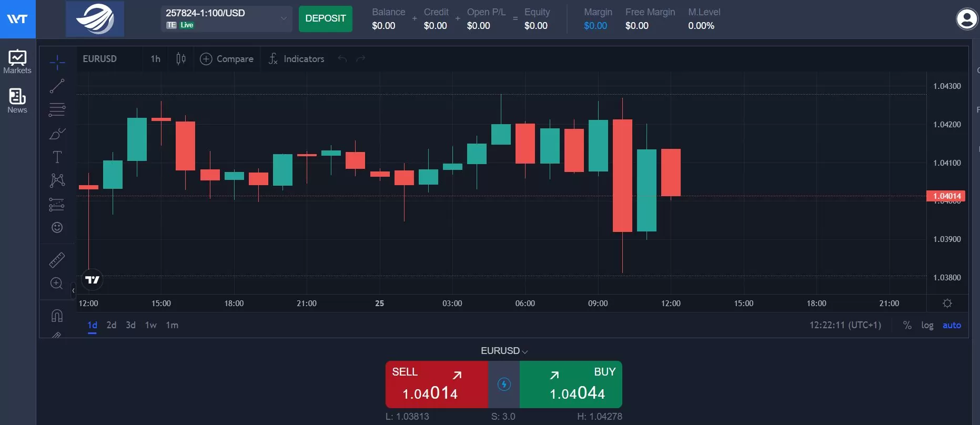Click the 12:22:11 (UTC+1) timezone selector
Viewport: 980px width, 425px height.
(x=845, y=325)
